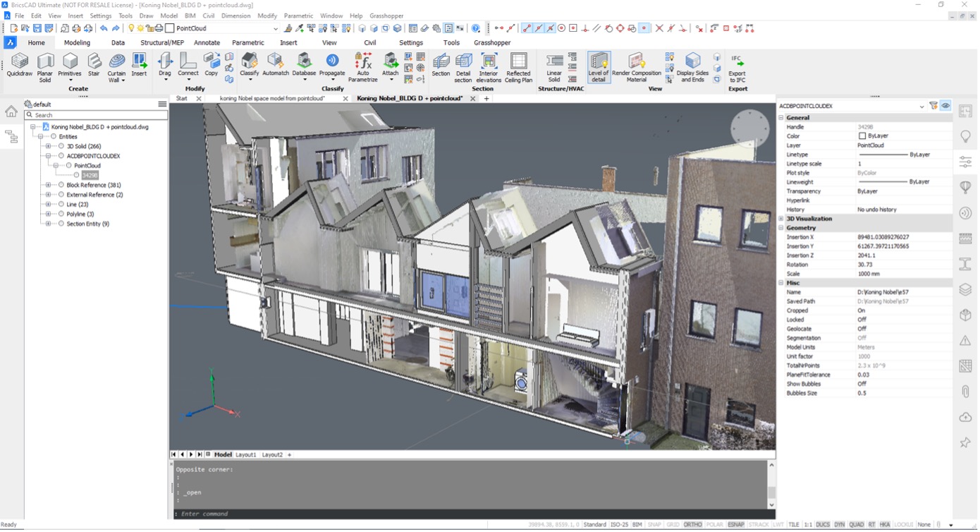Expand the 3D Visualization property section
This screenshot has width=980, height=532.
tap(781, 219)
